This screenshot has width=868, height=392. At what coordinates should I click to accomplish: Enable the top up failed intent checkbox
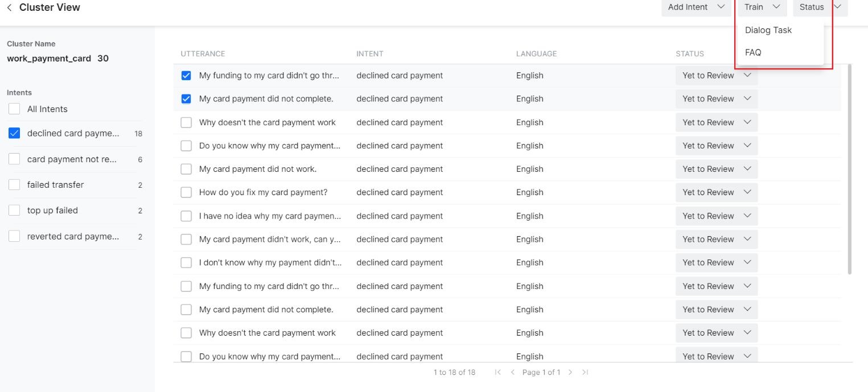pyautogui.click(x=14, y=211)
